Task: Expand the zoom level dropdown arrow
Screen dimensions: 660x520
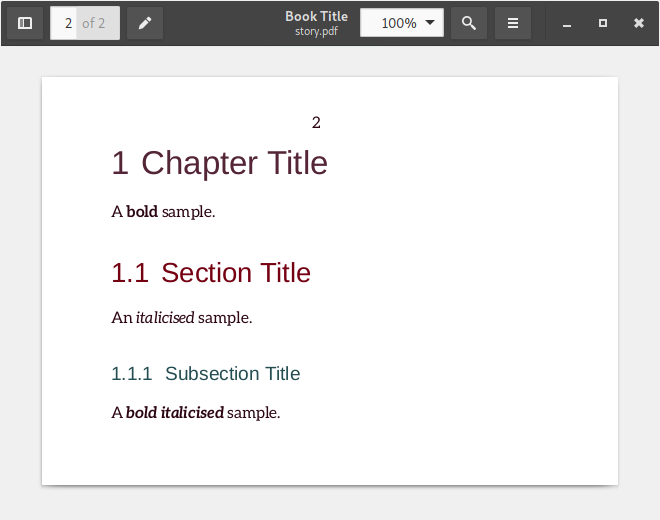Action: click(x=430, y=23)
